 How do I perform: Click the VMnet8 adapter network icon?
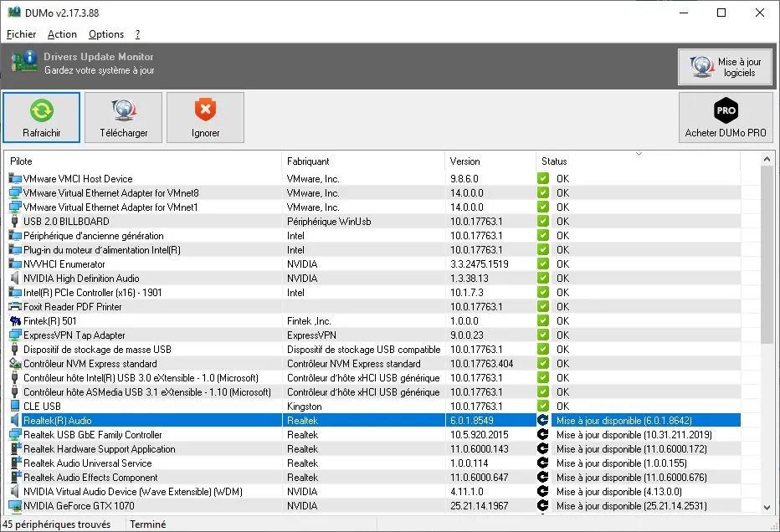(15, 193)
